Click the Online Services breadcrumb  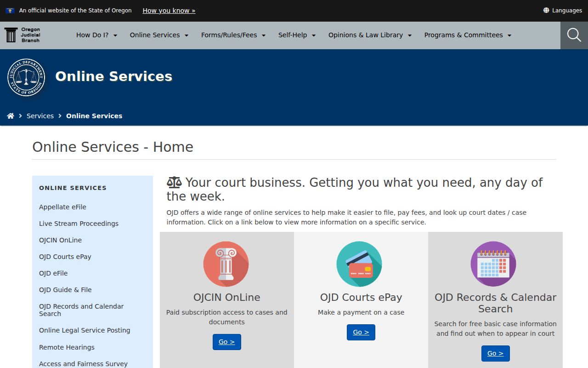tap(94, 116)
